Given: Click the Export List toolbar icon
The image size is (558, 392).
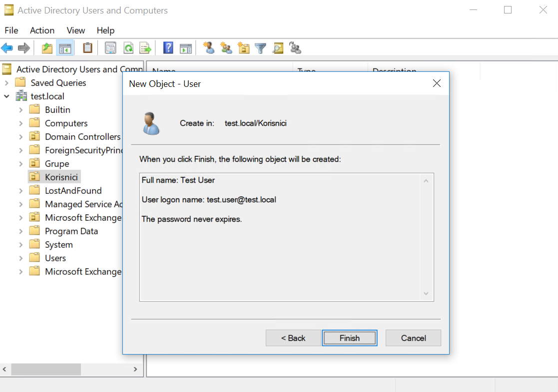Looking at the screenshot, I should pyautogui.click(x=145, y=47).
